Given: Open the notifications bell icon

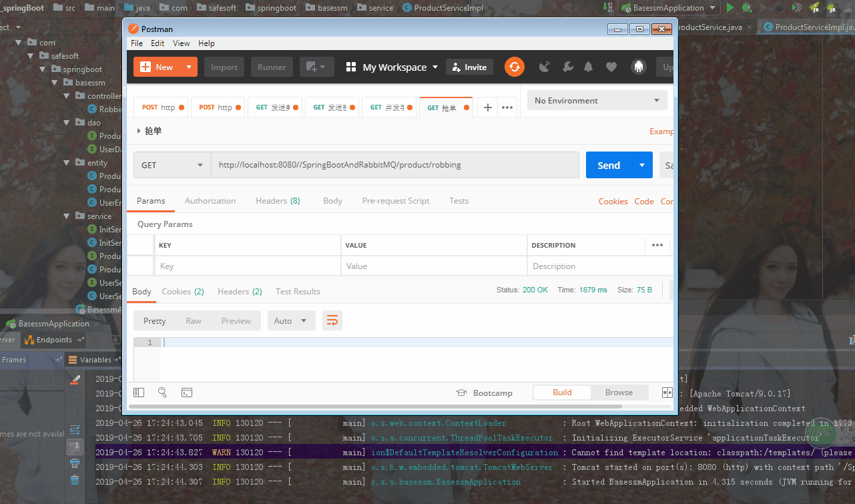Looking at the screenshot, I should tap(588, 67).
